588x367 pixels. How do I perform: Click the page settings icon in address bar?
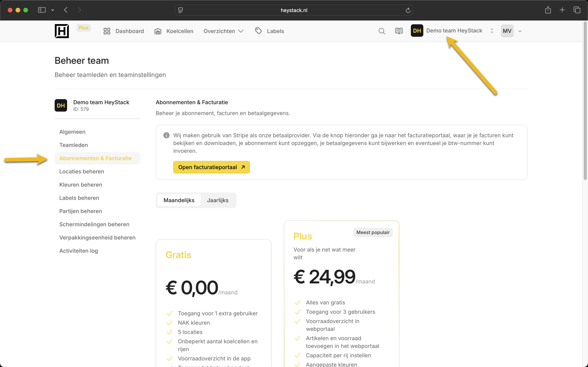180,10
